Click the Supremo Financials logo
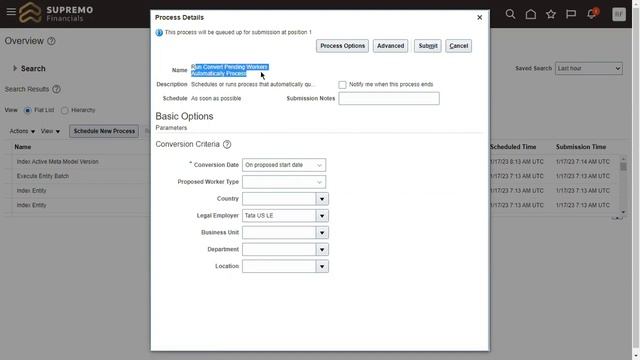The width and height of the screenshot is (640, 360). click(x=56, y=13)
